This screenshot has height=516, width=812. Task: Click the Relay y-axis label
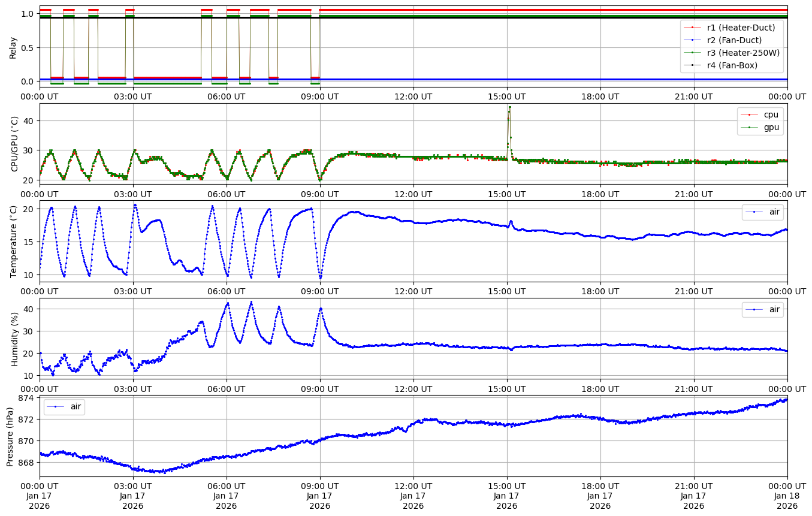pos(13,47)
